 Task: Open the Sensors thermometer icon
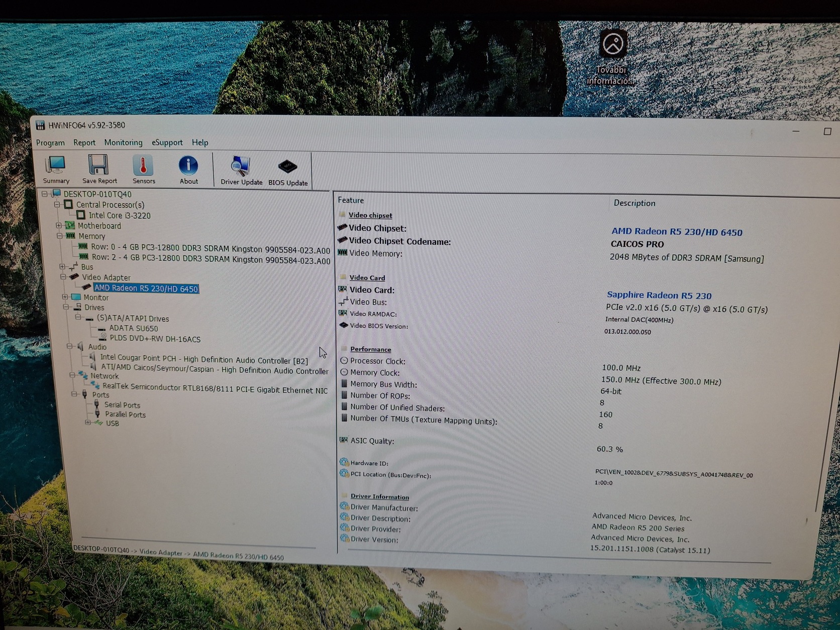143,165
